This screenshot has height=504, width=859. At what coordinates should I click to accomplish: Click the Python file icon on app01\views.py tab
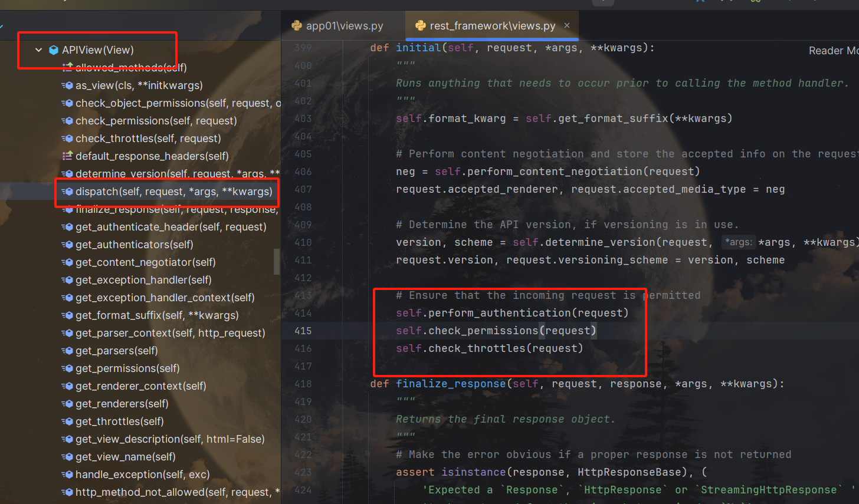(x=297, y=25)
